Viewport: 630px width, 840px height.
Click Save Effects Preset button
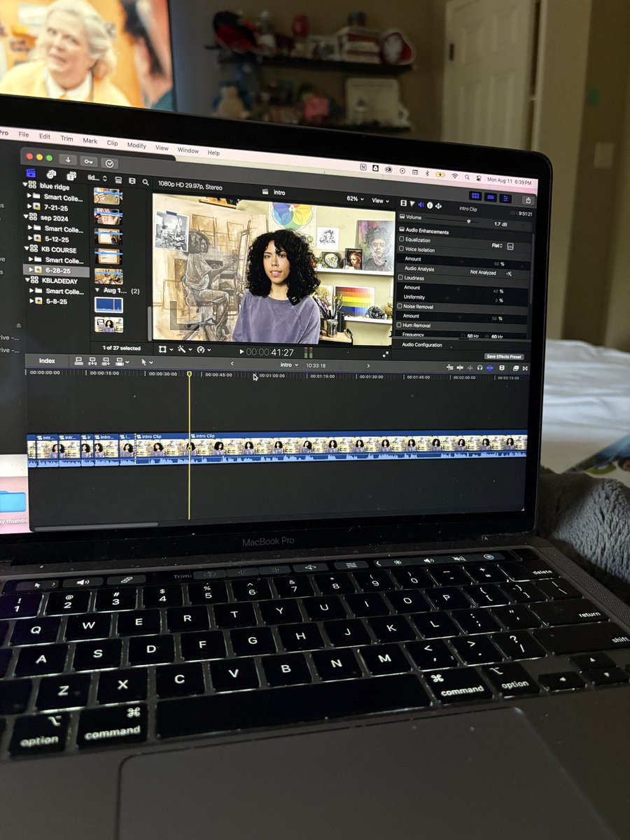tap(504, 356)
